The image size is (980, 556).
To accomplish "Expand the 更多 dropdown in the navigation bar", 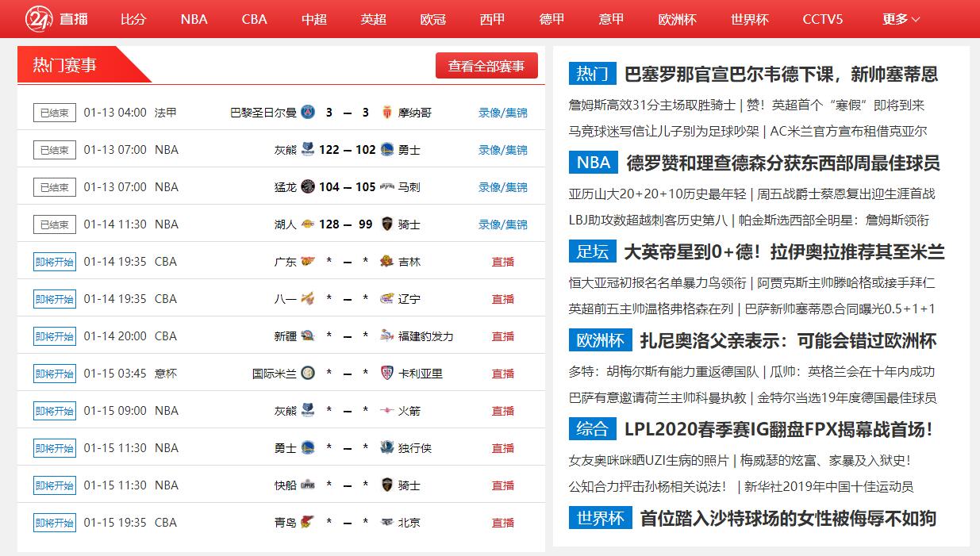I will (901, 19).
